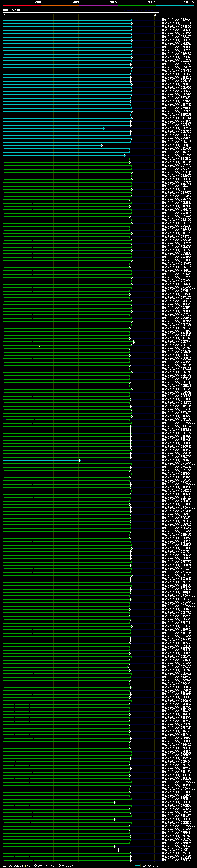Screen dimensions: 197x868
Task: Open hit UniRef100_B0M1B2
Action: pos(177,419)
